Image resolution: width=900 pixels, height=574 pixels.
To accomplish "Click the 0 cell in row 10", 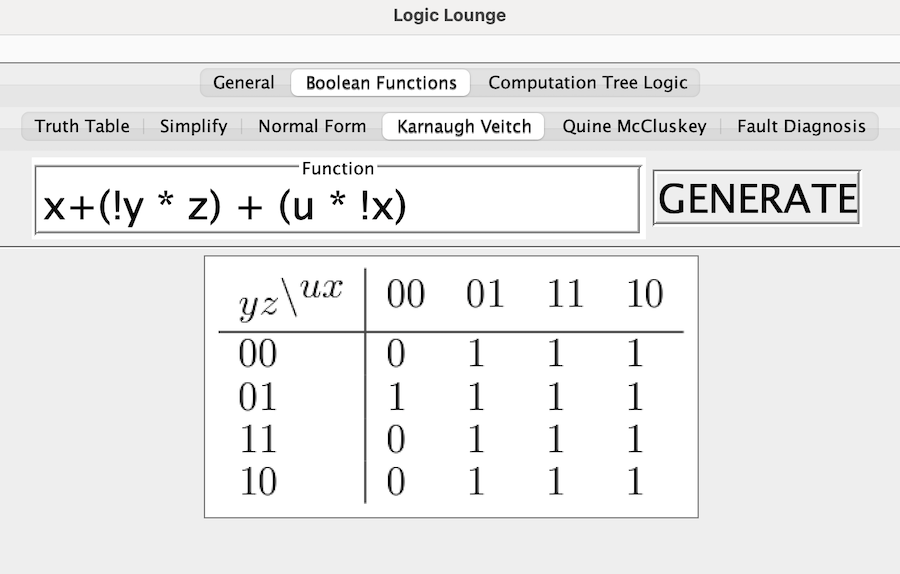I will click(396, 482).
